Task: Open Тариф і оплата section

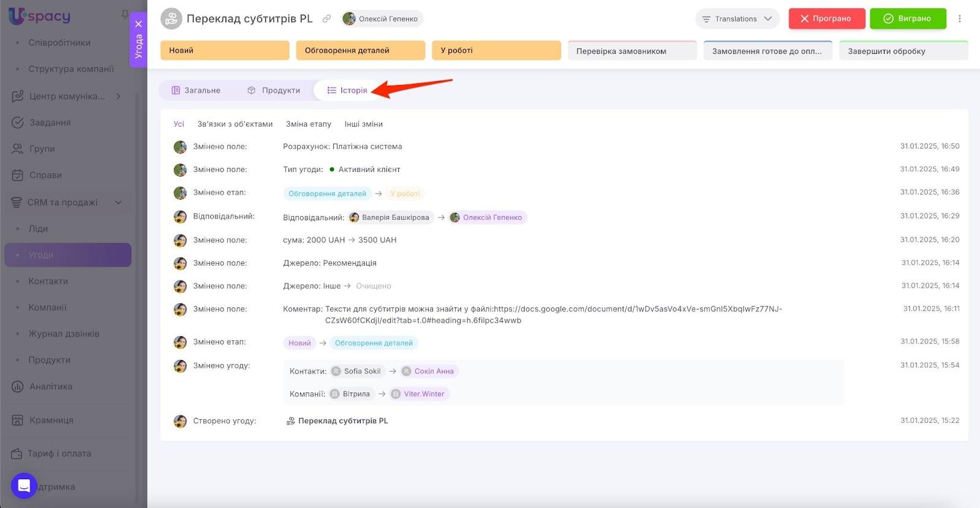Action: [x=59, y=454]
